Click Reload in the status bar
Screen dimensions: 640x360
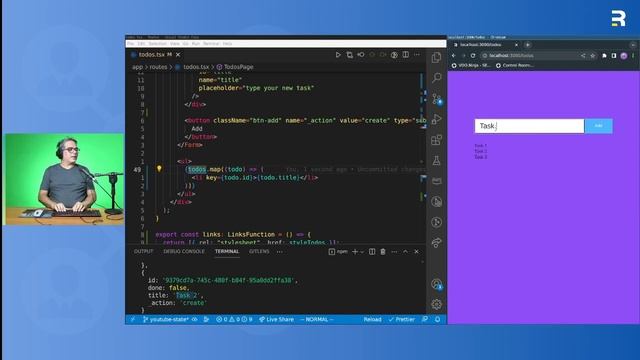pos(372,320)
